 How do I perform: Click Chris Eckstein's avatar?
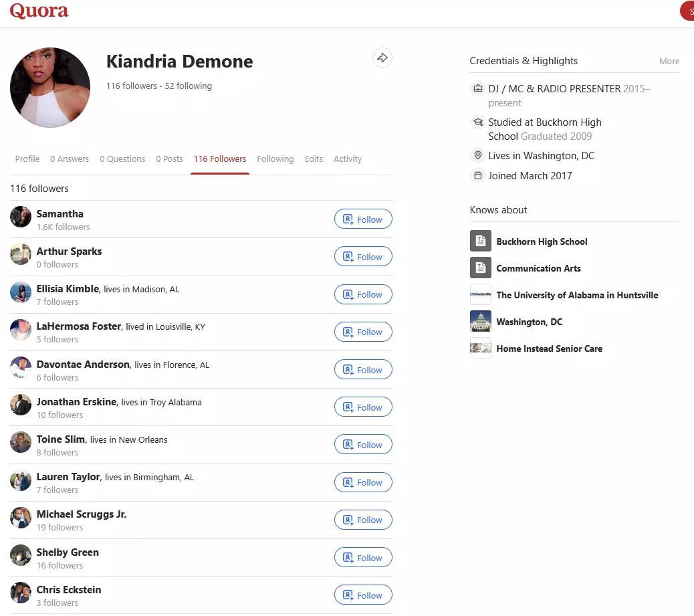point(21,593)
